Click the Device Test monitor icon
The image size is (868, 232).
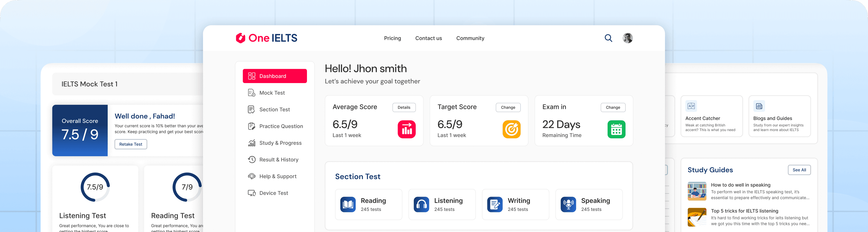251,193
